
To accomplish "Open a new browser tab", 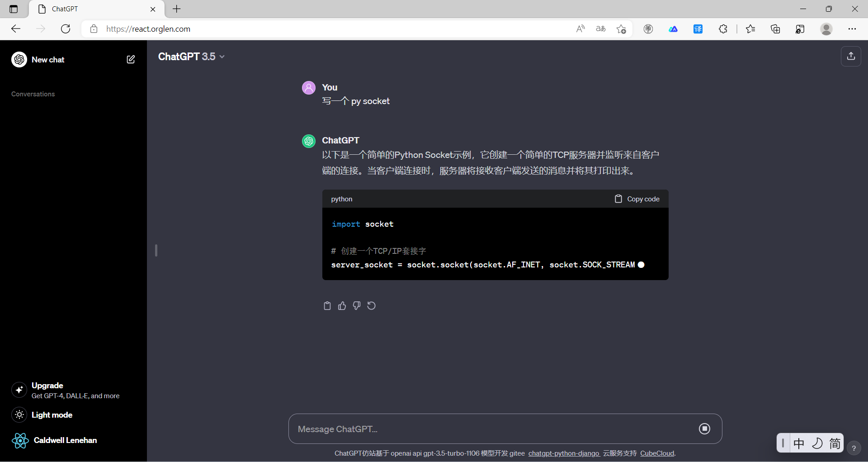I will [177, 9].
